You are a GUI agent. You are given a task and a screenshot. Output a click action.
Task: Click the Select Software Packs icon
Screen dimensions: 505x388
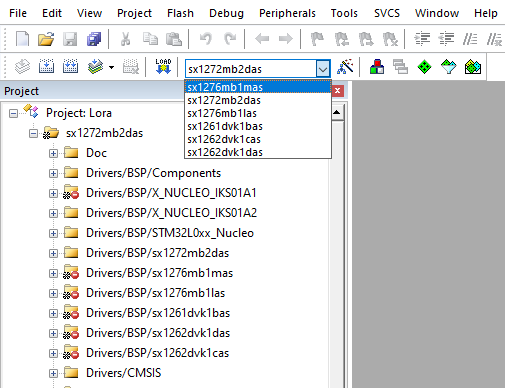pos(448,67)
